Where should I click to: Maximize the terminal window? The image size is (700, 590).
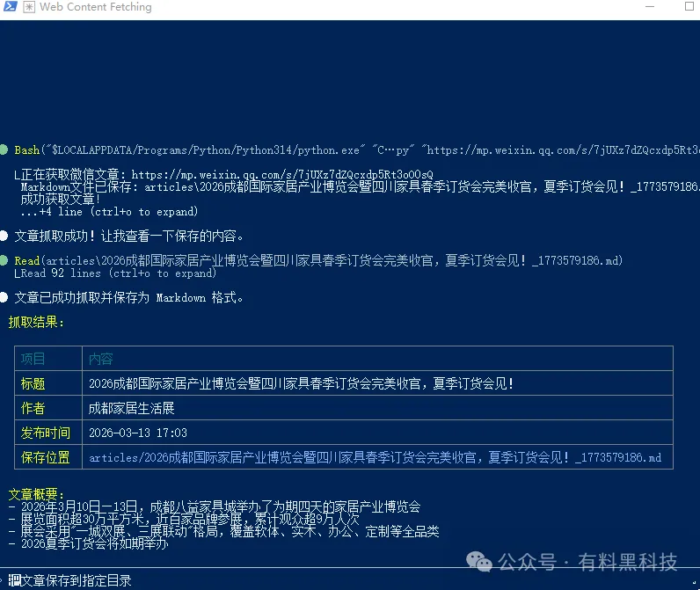pos(689,7)
